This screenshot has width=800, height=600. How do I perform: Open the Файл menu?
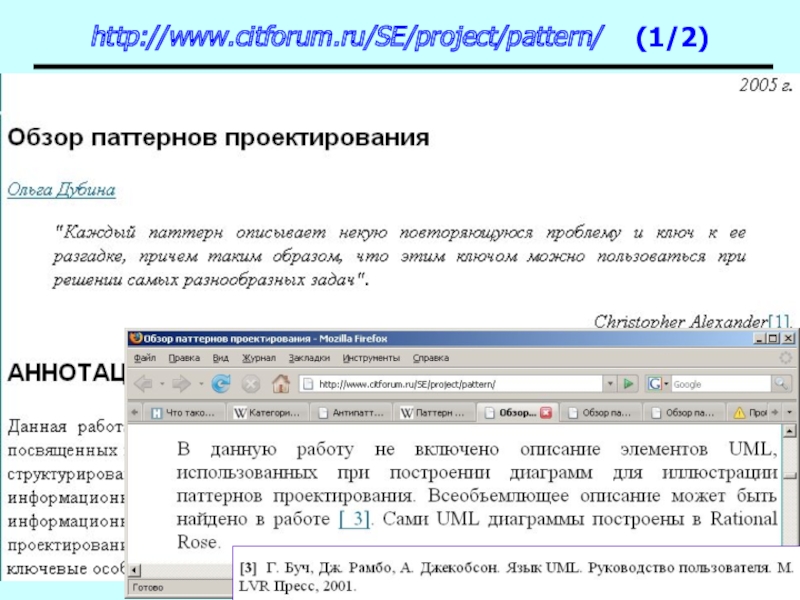[x=144, y=358]
